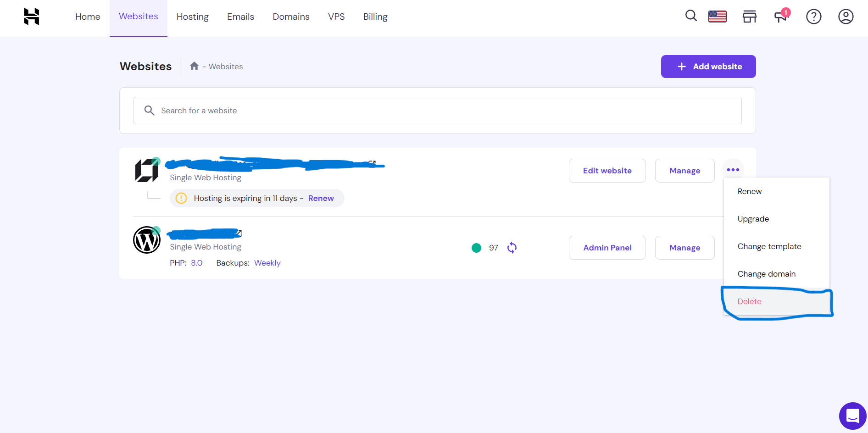Viewport: 868px width, 433px height.
Task: Select Delete from the options menu
Action: (750, 301)
